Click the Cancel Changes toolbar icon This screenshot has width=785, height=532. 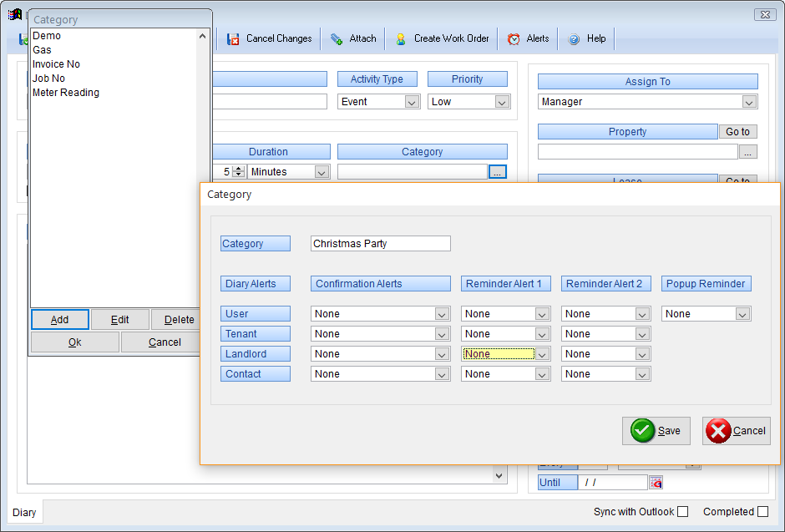tap(234, 39)
